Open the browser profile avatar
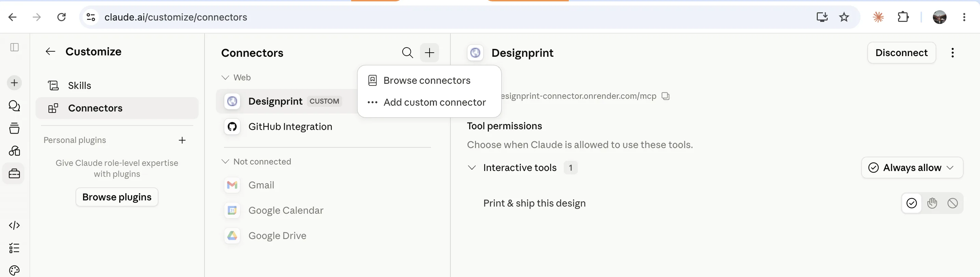The height and width of the screenshot is (277, 980). [x=940, y=17]
